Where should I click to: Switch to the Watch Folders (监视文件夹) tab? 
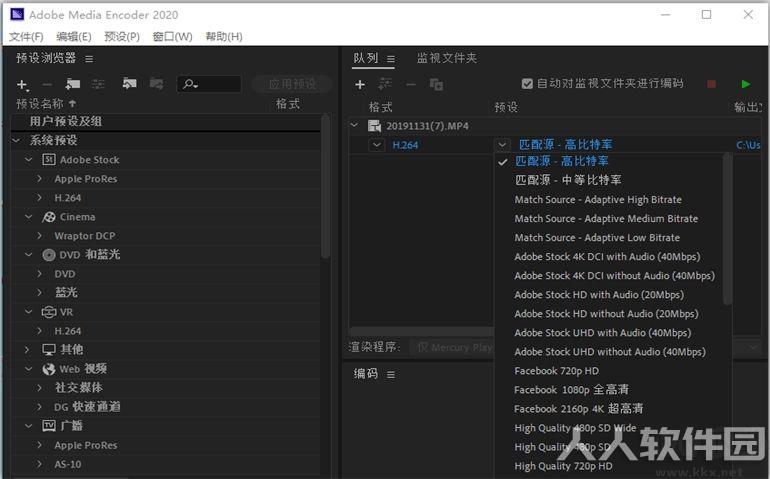(447, 58)
